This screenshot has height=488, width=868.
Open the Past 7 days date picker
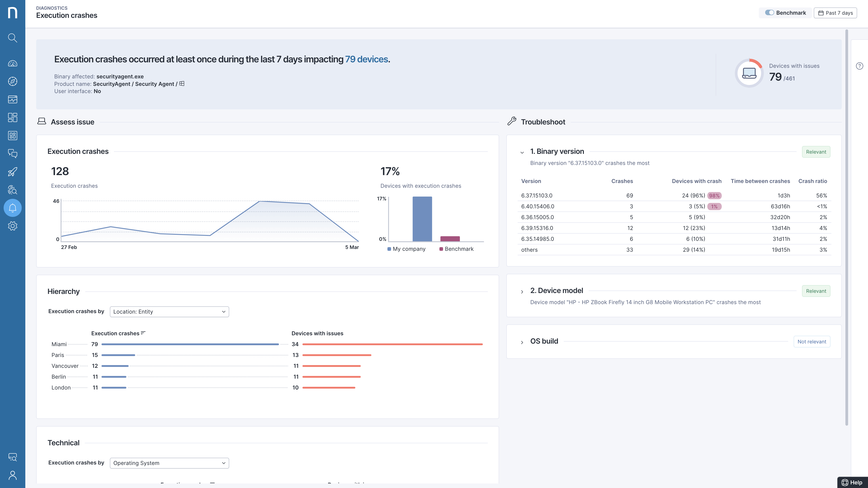click(835, 13)
